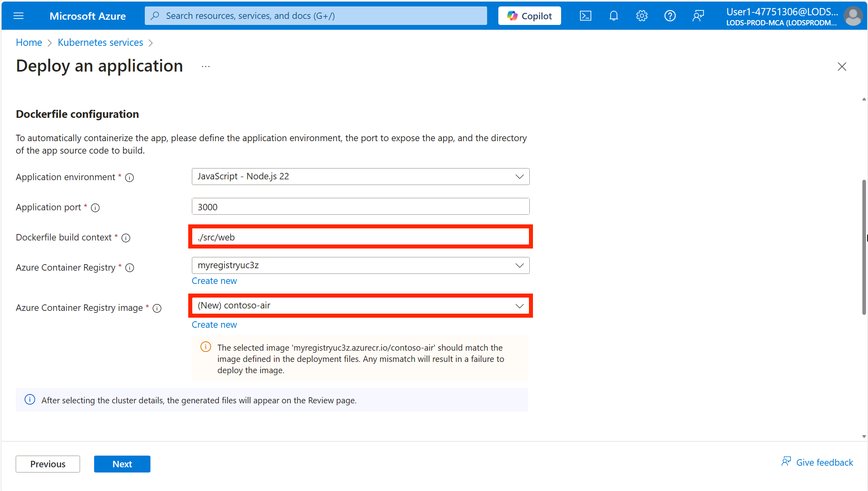
Task: Click the Dockerfile configuration heading
Action: [x=77, y=114]
